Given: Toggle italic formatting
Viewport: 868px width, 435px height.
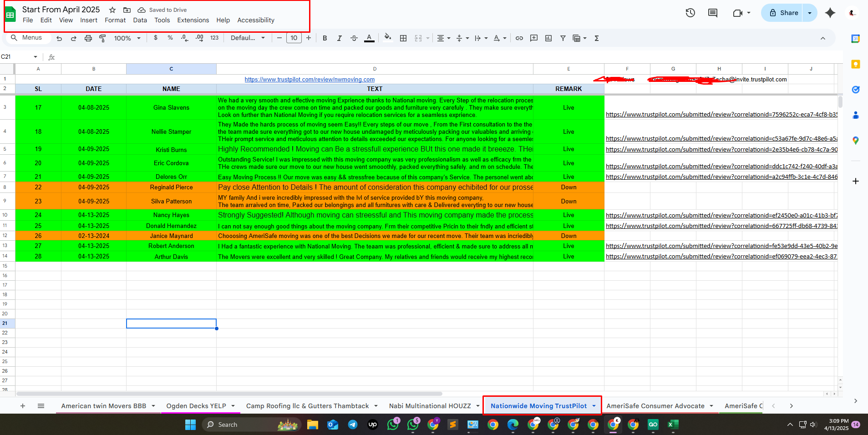Looking at the screenshot, I should click(340, 38).
